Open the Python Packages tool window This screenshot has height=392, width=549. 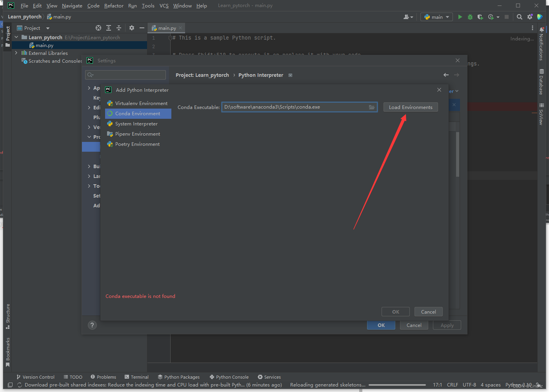[x=179, y=377]
